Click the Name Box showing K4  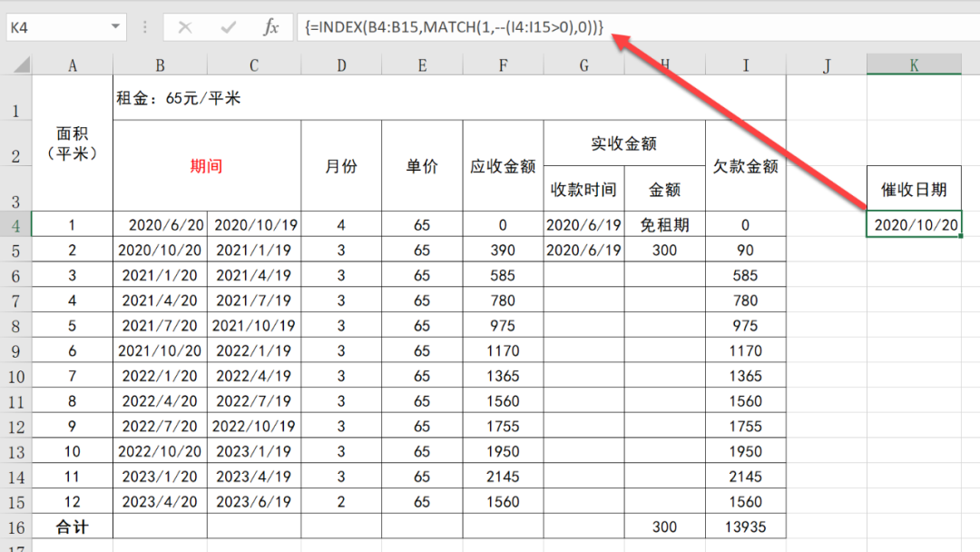[57, 27]
